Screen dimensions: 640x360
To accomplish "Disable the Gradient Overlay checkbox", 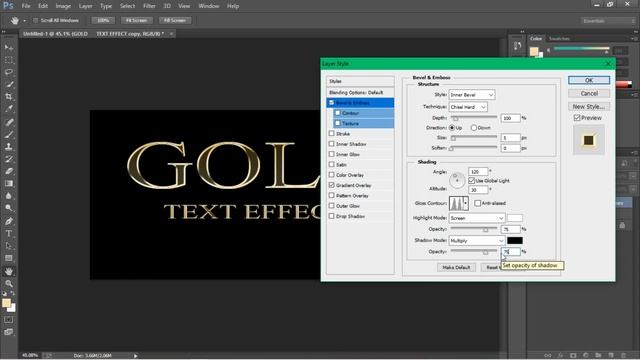I will tap(331, 185).
